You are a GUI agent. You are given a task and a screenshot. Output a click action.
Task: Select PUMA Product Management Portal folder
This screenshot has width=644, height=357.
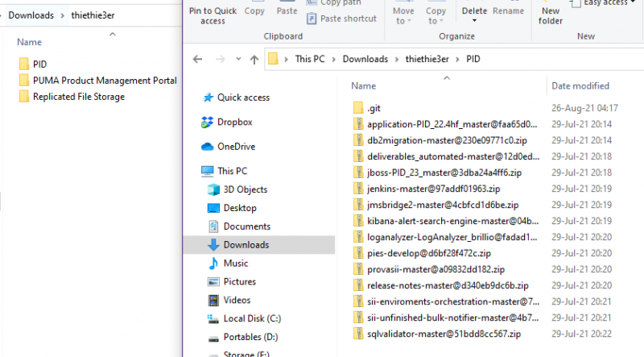click(x=105, y=80)
